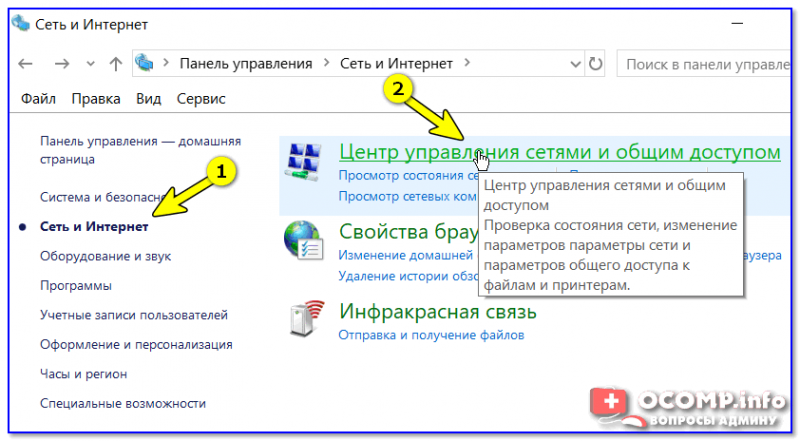
Task: Open the Правка menu
Action: pos(96,99)
